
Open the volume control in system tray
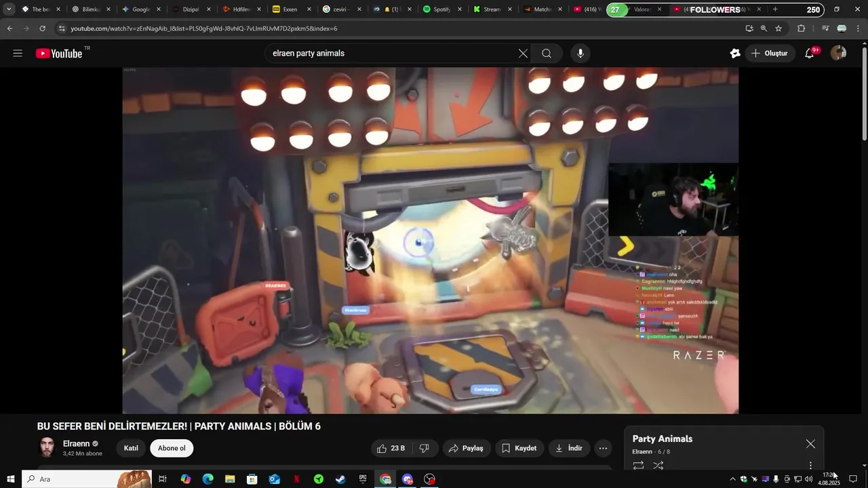[x=808, y=479]
